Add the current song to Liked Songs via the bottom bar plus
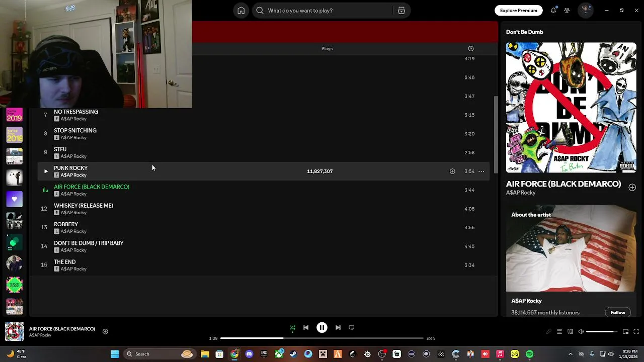The height and width of the screenshot is (362, 644). pos(105,331)
